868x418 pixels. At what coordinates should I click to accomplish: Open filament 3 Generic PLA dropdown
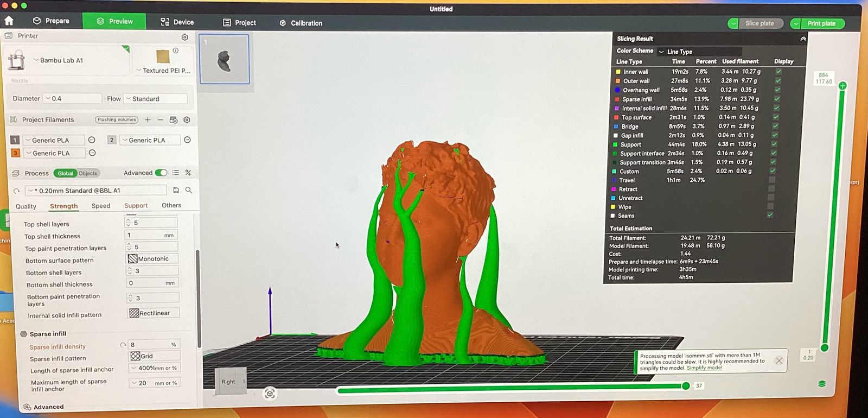(54, 153)
